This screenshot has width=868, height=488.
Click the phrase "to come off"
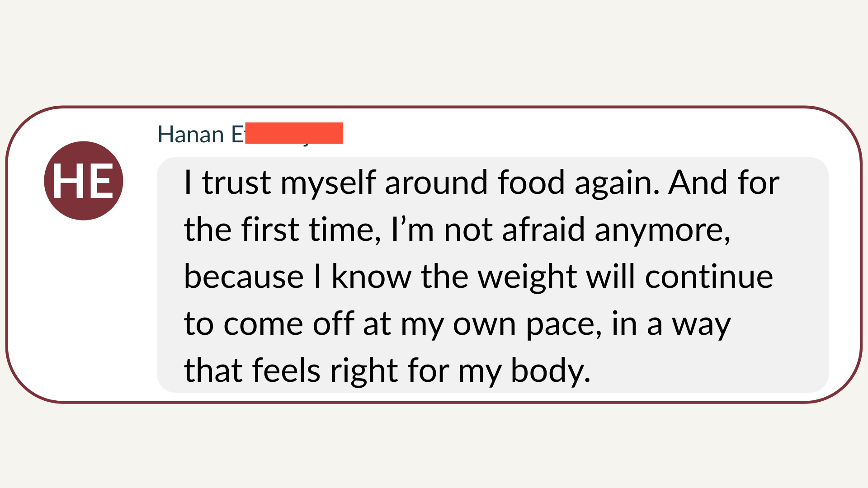(269, 324)
